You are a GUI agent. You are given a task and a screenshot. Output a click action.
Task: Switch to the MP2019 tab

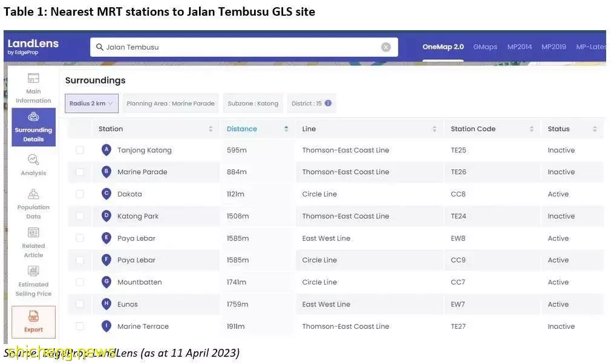(x=554, y=47)
